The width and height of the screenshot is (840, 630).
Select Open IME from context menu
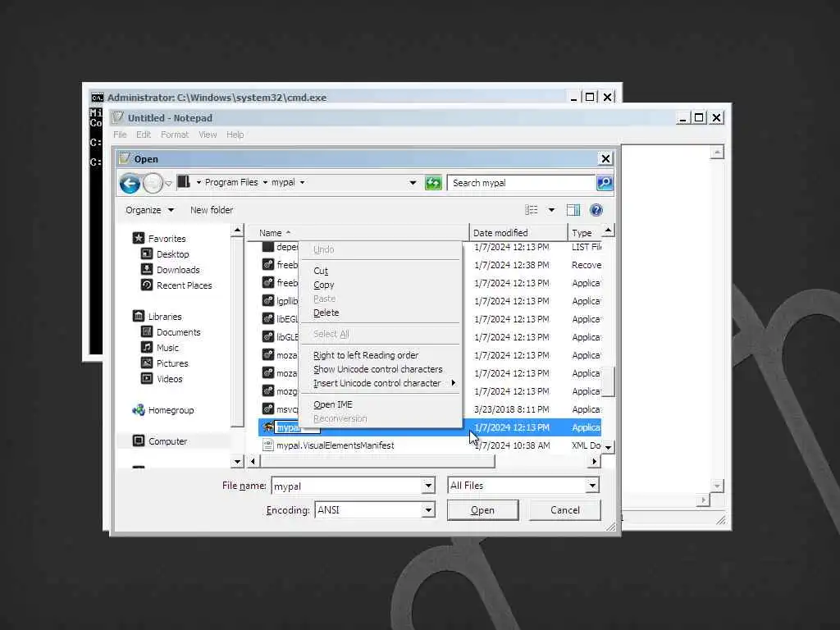click(x=333, y=404)
